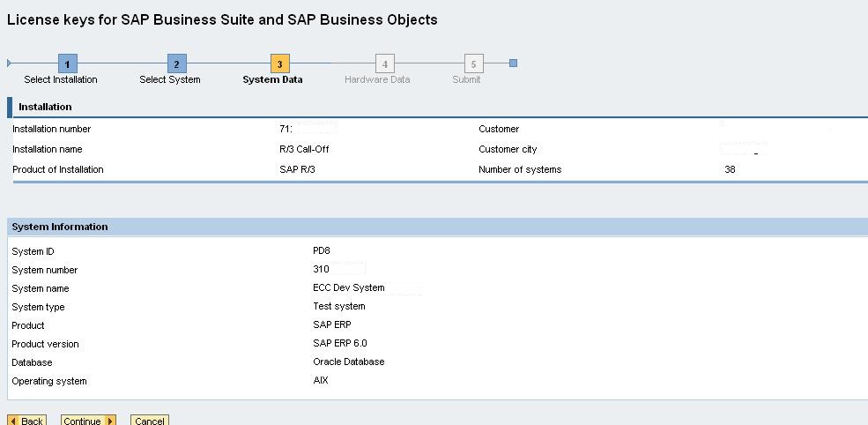The height and width of the screenshot is (425, 868).
Task: Select the page title License keys text
Action: [222, 20]
